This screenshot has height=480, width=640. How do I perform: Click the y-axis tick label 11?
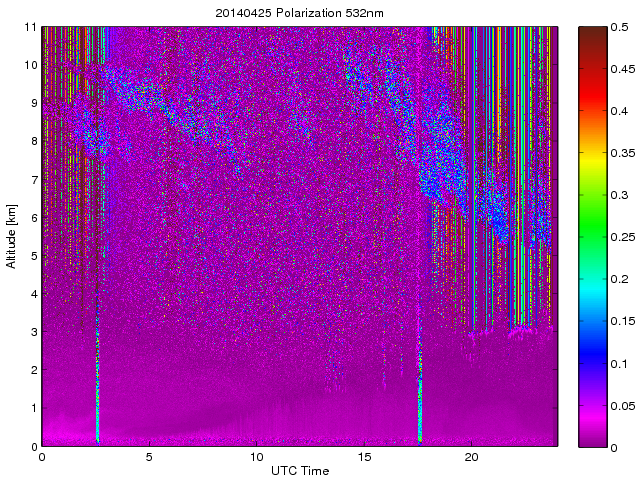(31, 27)
